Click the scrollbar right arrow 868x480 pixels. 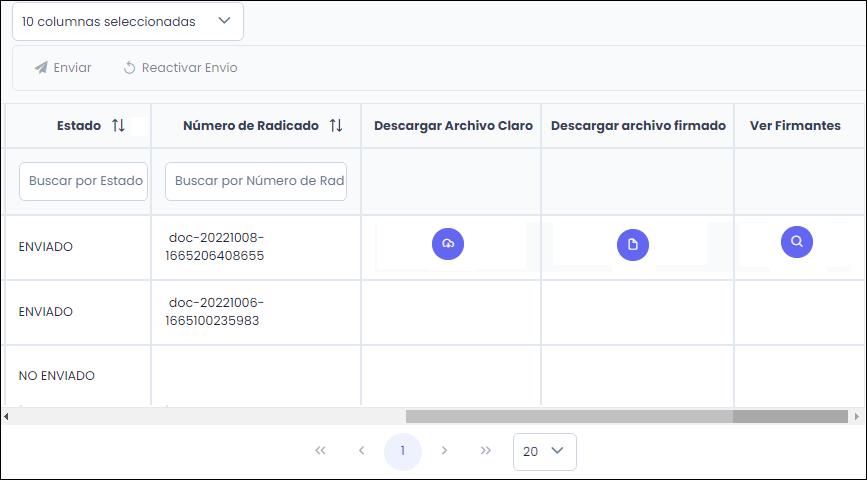[857, 416]
